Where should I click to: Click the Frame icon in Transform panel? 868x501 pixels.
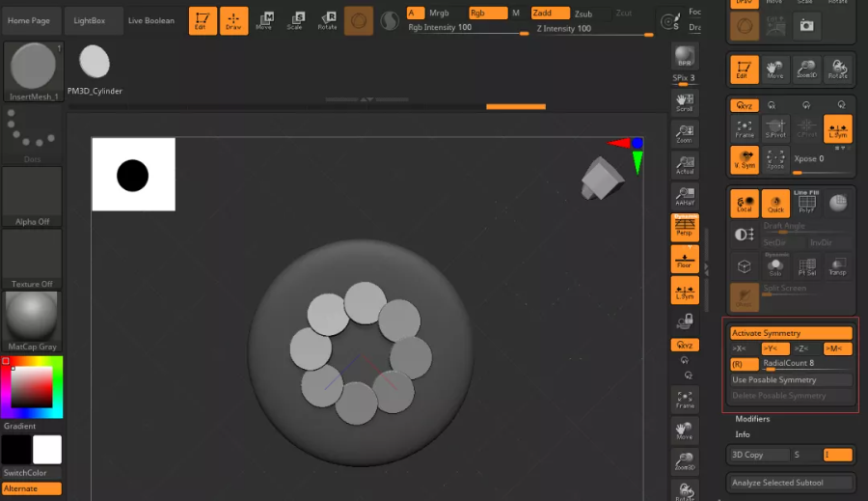pyautogui.click(x=745, y=128)
